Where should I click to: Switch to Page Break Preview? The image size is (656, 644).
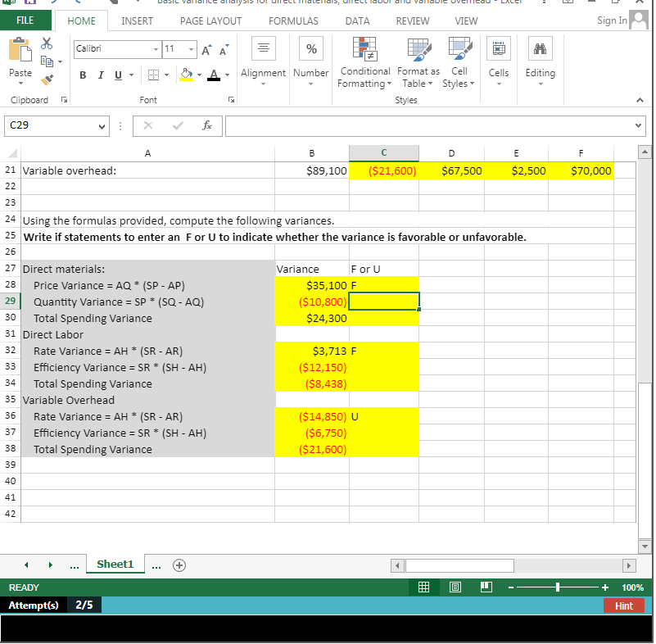[486, 588]
